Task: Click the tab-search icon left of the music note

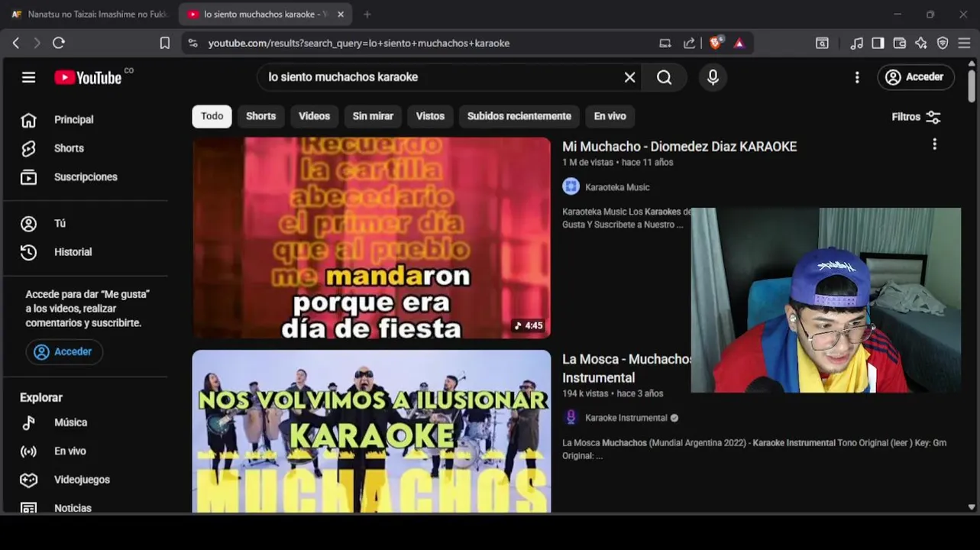Action: click(822, 44)
